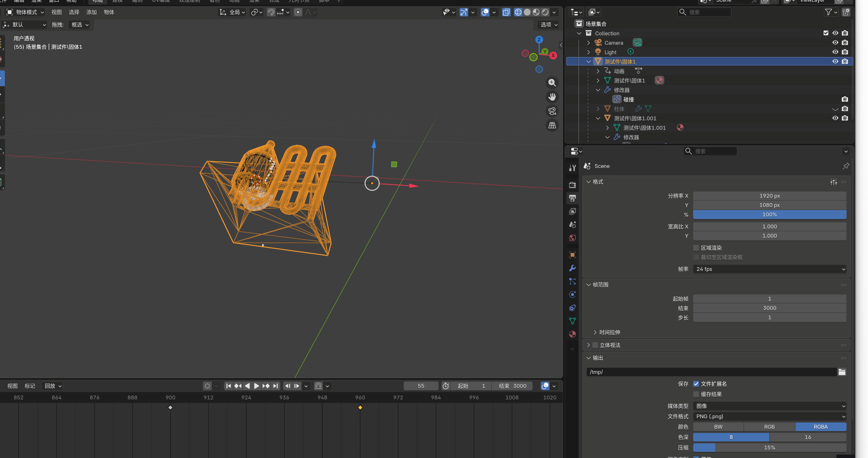Hide the Camera object via its eye icon
868x458 pixels.
click(835, 43)
